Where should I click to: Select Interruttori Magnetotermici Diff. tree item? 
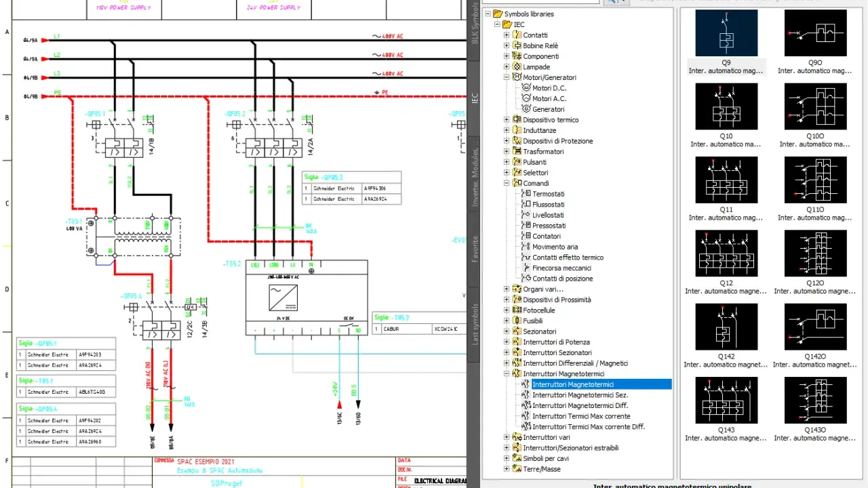coord(580,405)
